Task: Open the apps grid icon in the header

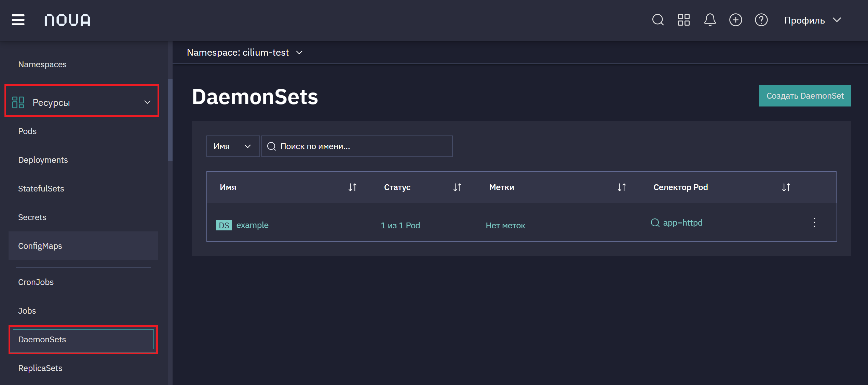Action: (x=684, y=20)
